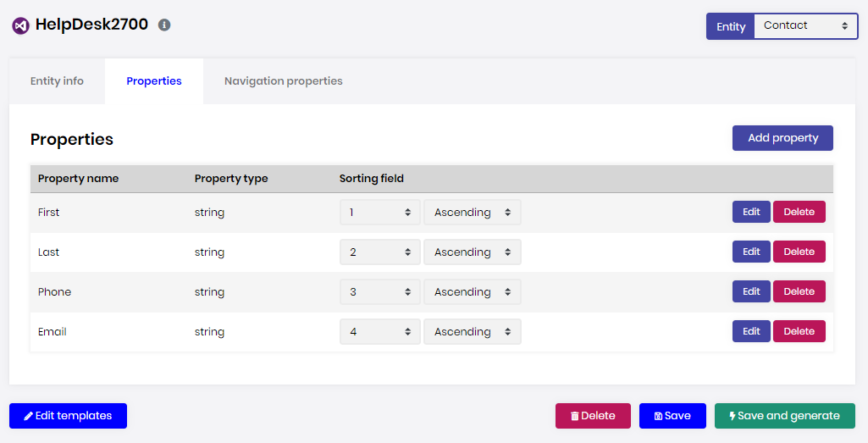Edit the Phone property
Viewport: 868px width, 443px height.
point(751,292)
